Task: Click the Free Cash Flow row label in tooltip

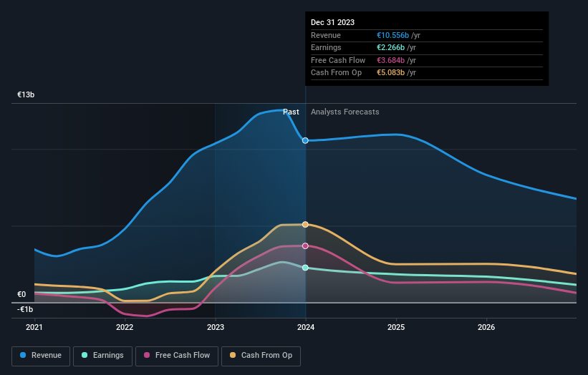Action: (x=338, y=60)
